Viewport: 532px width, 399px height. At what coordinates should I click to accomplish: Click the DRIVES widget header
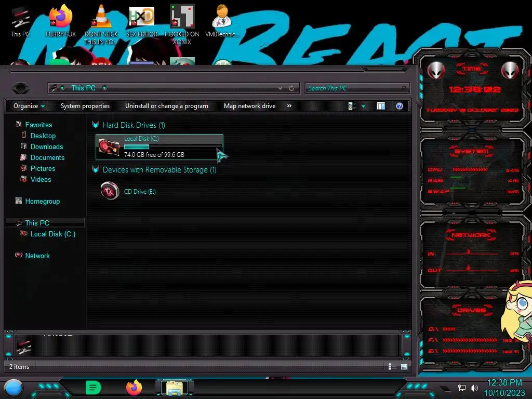(471, 310)
